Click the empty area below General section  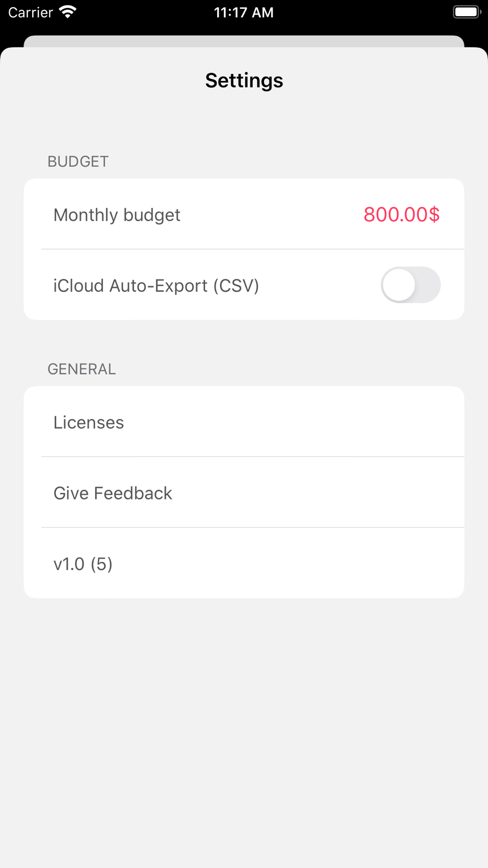point(244,732)
